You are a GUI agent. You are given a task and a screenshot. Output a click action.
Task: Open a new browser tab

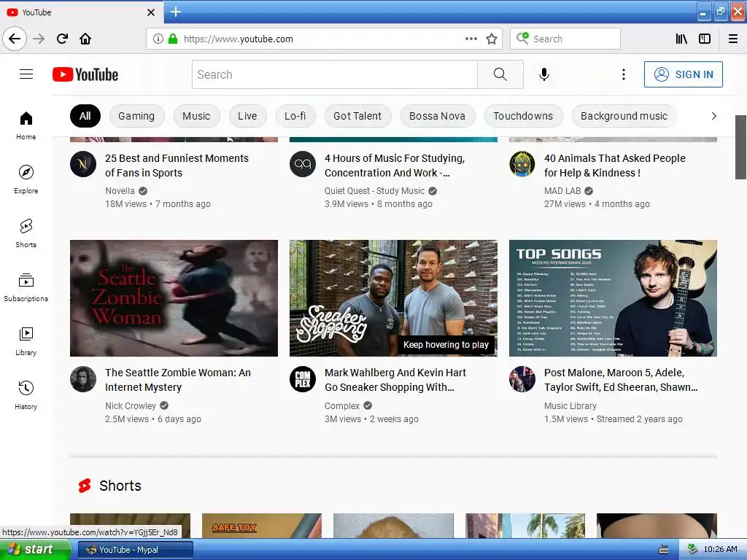175,12
